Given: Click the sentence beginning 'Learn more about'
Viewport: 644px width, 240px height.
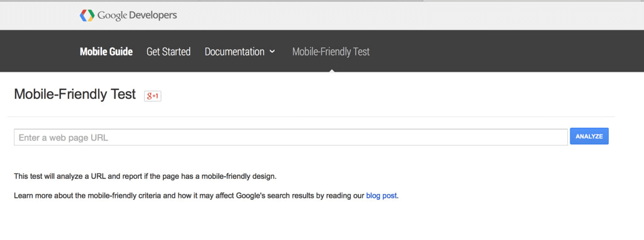Looking at the screenshot, I should 206,195.
